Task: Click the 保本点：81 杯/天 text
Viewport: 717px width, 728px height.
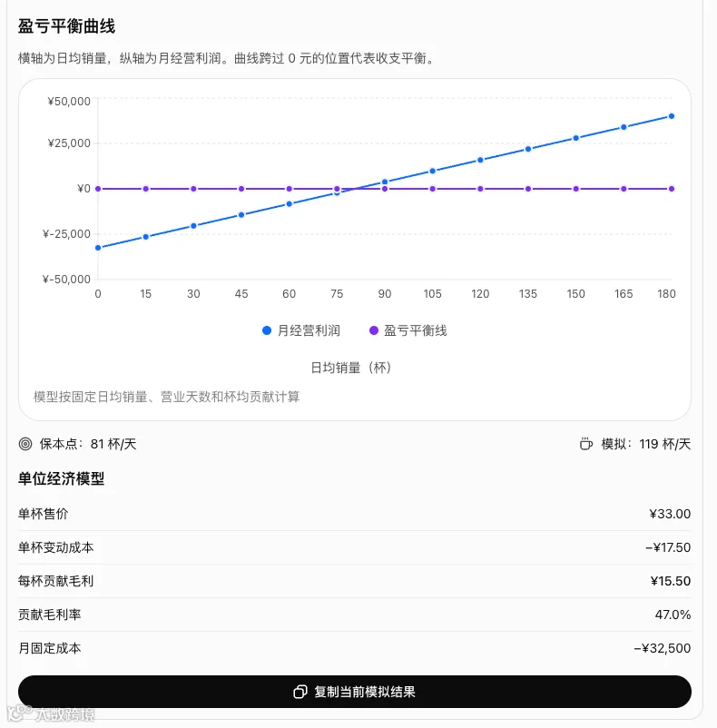Action: point(88,444)
